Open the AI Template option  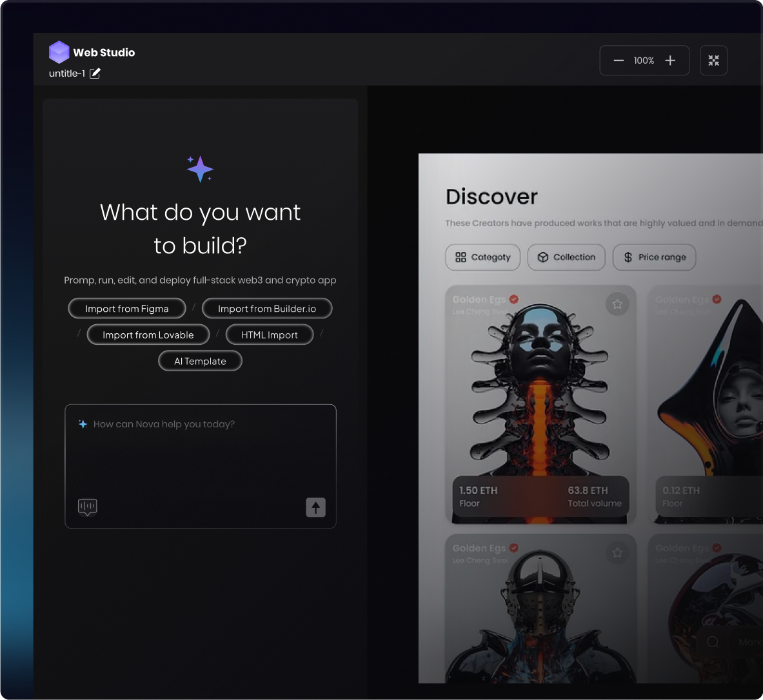click(x=200, y=361)
